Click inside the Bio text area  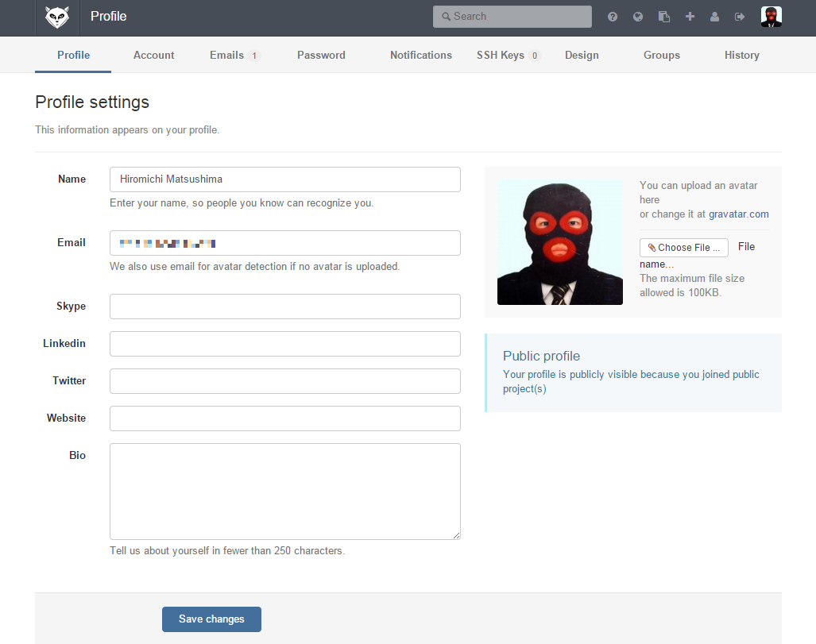(285, 492)
